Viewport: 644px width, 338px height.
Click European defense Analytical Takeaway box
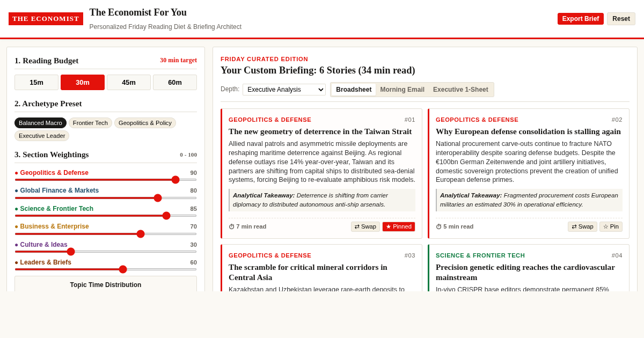[529, 200]
